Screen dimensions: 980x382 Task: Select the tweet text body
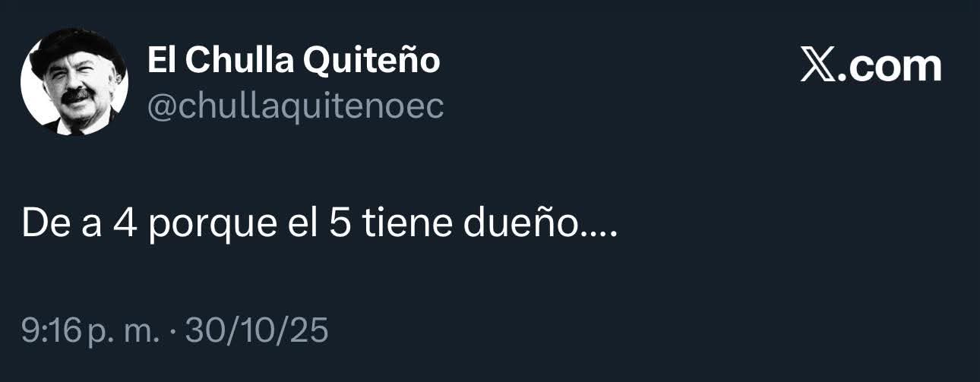pos(320,225)
